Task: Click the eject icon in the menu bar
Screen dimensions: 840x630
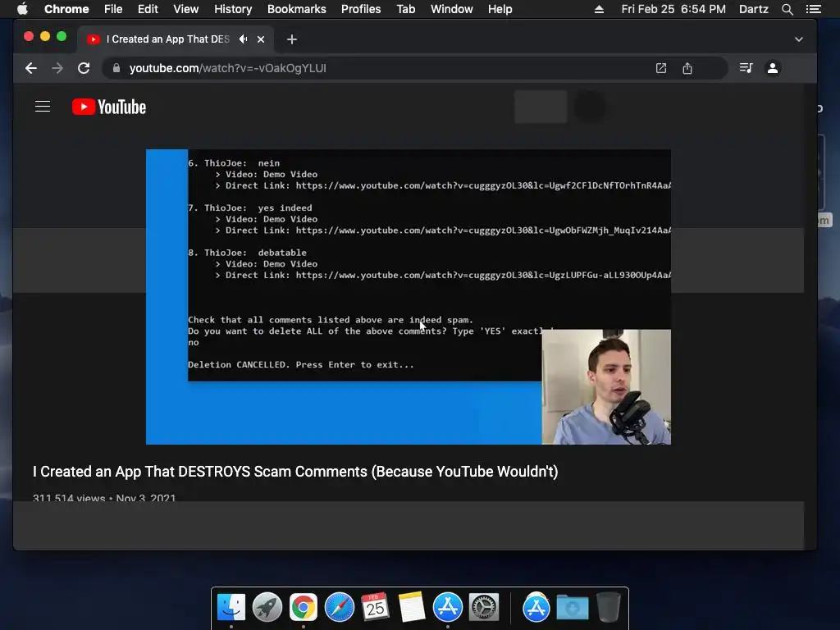Action: 599,9
